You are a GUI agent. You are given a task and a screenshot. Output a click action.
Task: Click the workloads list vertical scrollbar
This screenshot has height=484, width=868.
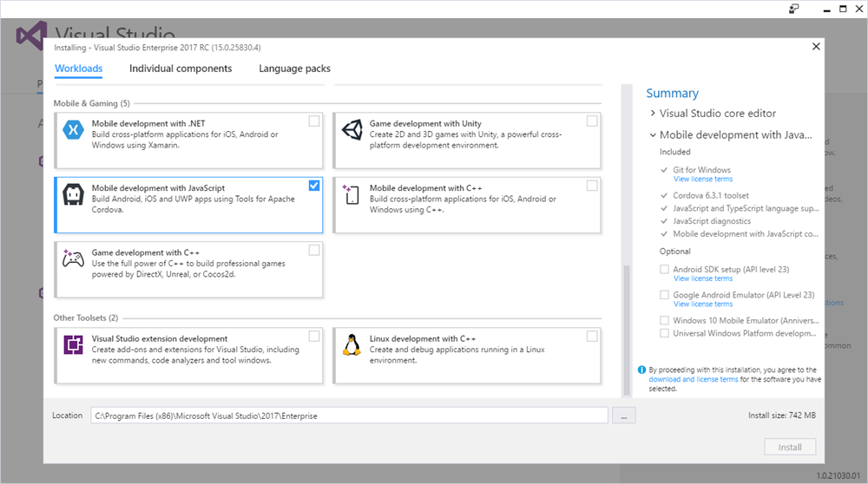pos(626,330)
